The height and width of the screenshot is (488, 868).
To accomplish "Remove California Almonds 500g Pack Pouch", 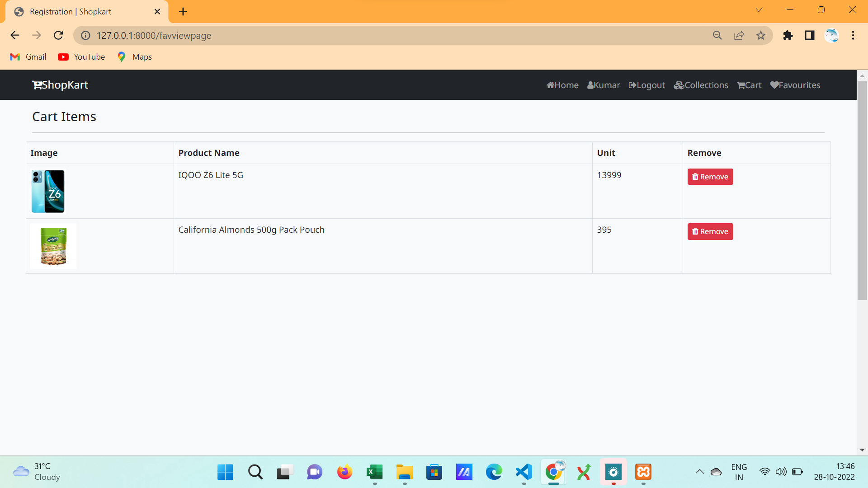I will tap(710, 231).
